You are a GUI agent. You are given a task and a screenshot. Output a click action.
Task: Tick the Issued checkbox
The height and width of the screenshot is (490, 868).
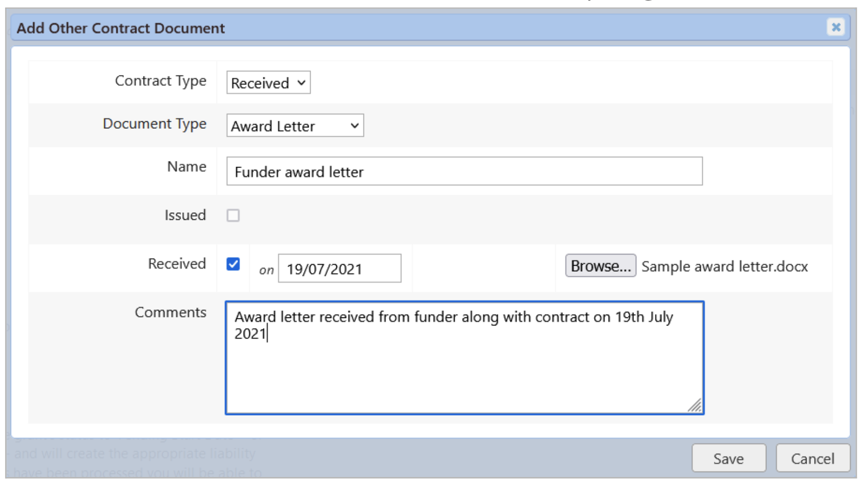point(233,215)
